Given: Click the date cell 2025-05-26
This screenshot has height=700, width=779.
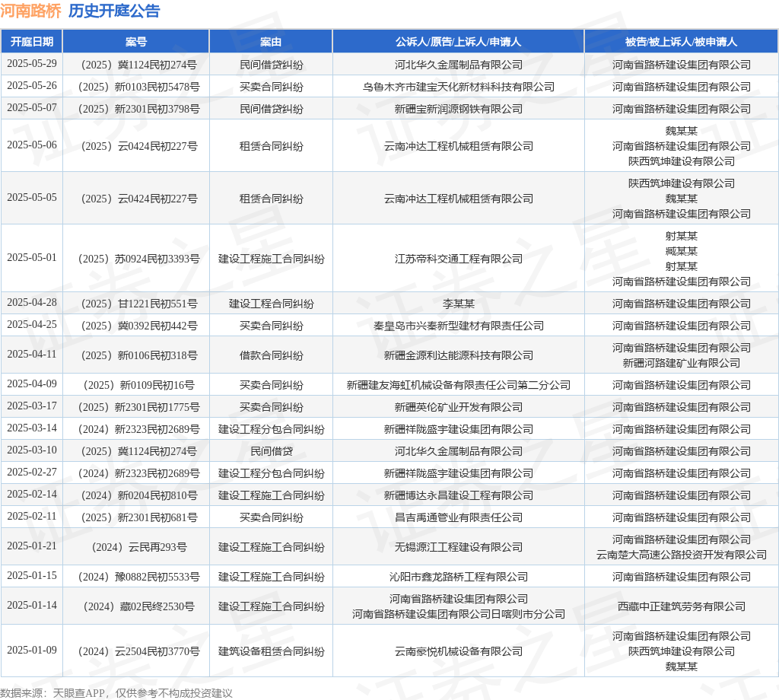Looking at the screenshot, I should [32, 85].
